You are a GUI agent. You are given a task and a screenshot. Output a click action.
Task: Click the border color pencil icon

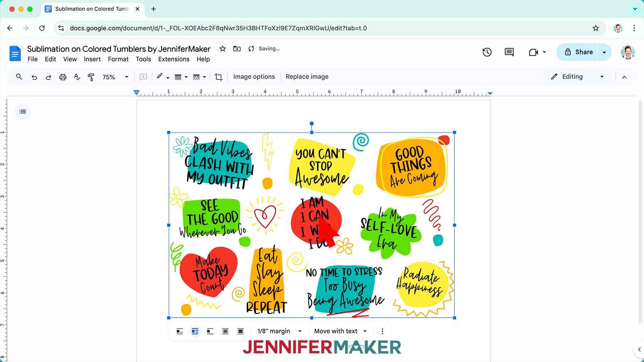point(160,76)
